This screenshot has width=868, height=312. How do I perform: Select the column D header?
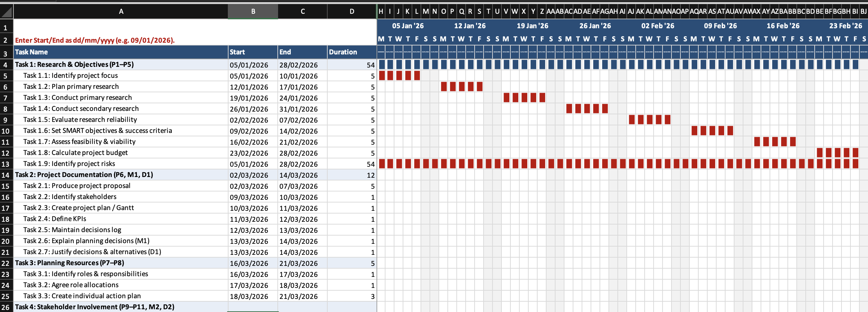(x=352, y=11)
